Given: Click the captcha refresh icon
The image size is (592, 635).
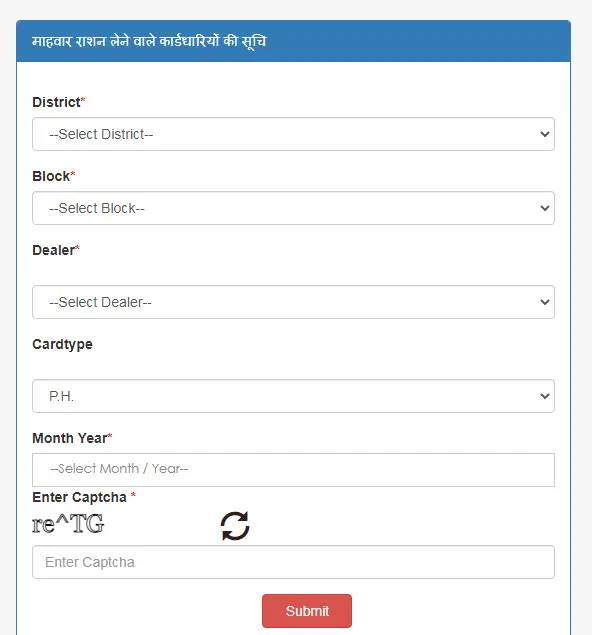Looking at the screenshot, I should 235,526.
